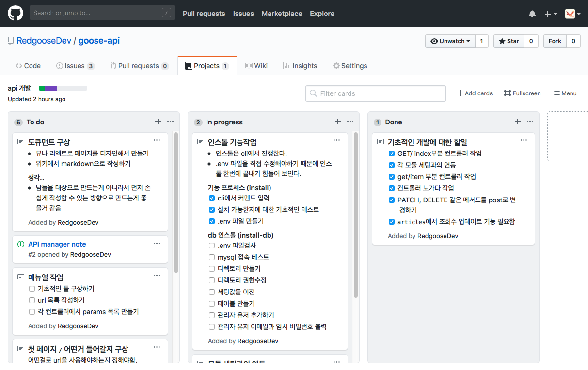Star the goose-api repository
Viewport: 588px width, 370px height.
click(x=509, y=41)
